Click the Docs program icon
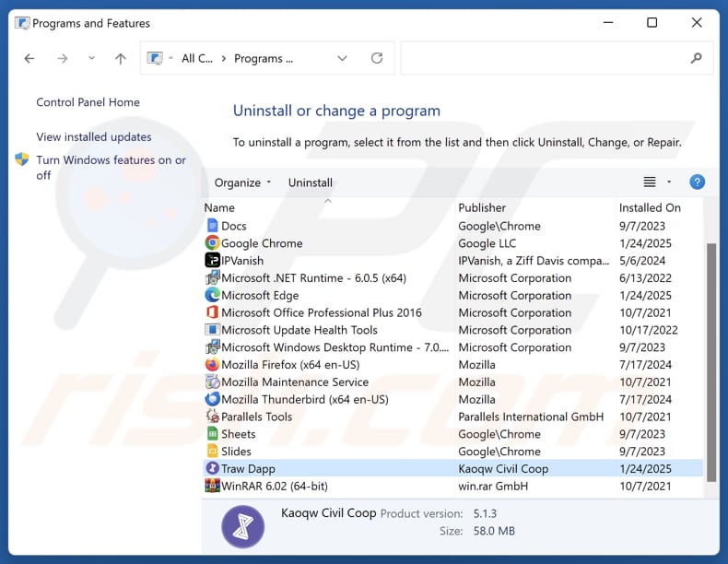This screenshot has width=728, height=564. 212,226
